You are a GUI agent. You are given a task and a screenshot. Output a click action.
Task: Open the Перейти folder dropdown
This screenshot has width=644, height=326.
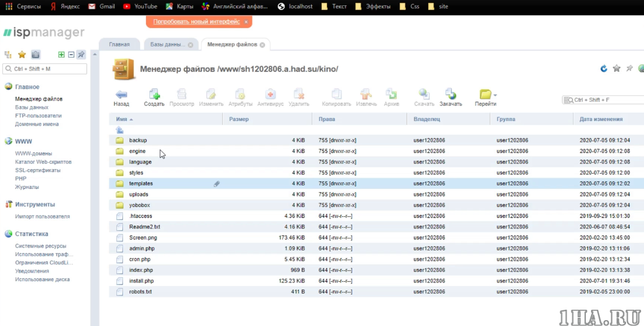(495, 95)
